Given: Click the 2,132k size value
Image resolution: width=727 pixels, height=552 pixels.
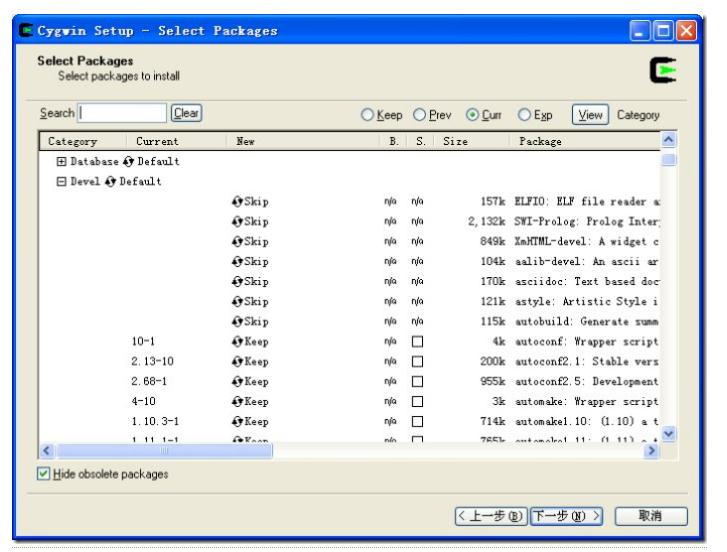Looking at the screenshot, I should [487, 222].
